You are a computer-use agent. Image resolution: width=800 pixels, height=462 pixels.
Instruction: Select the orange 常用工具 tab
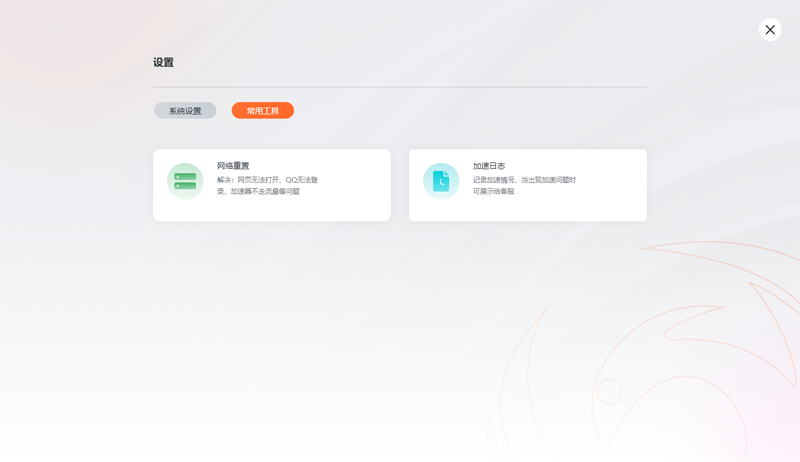(263, 111)
